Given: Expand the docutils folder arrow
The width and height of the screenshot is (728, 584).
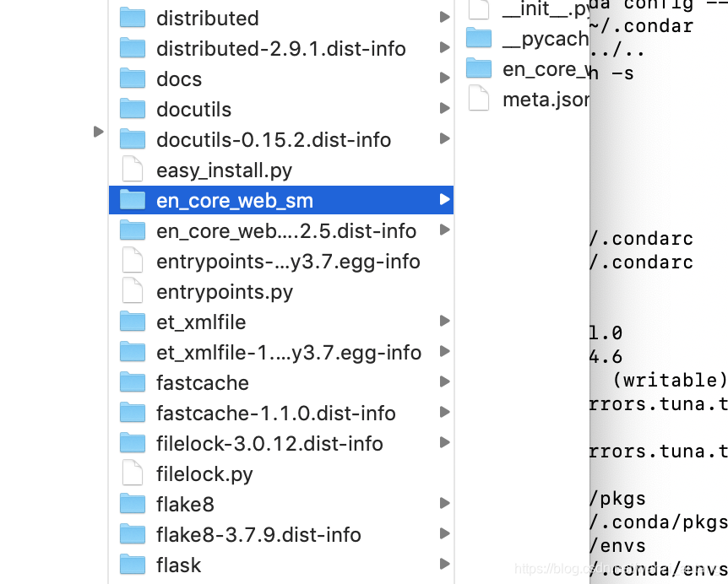Looking at the screenshot, I should (x=444, y=108).
